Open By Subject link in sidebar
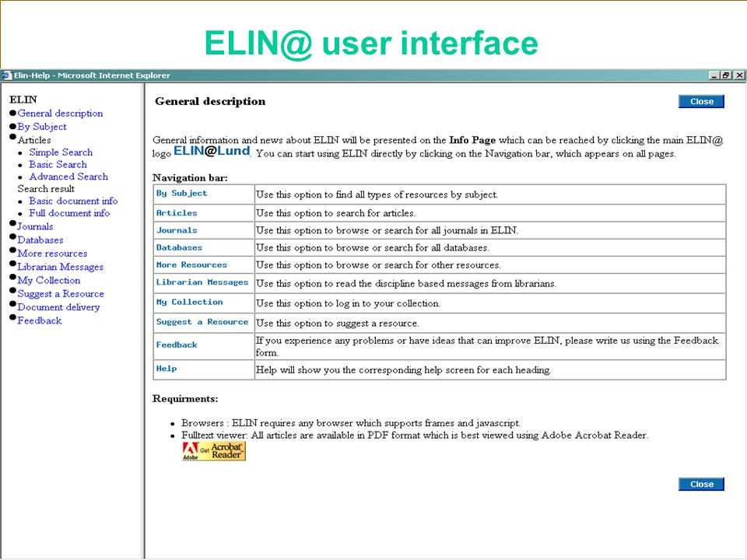Screen dimensions: 747x560 coord(42,127)
